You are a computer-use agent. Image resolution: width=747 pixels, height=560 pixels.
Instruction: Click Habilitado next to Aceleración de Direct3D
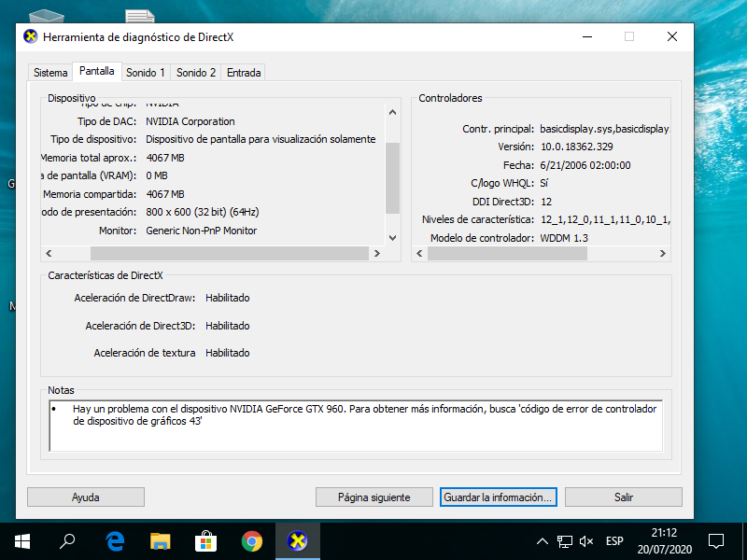[228, 326]
